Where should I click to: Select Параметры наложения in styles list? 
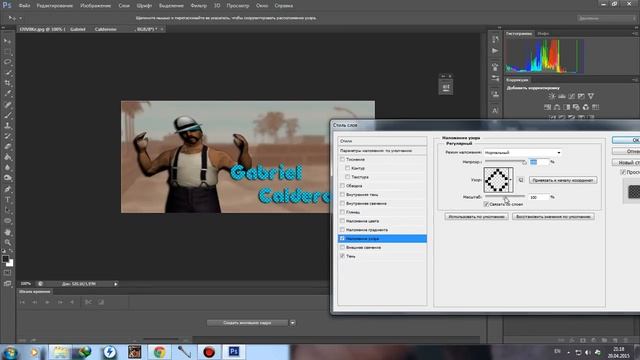tap(382, 151)
